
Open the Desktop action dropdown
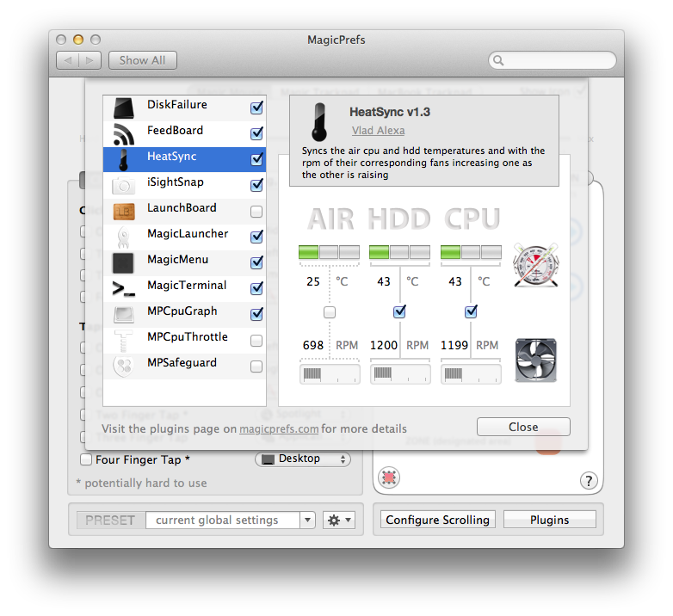pyautogui.click(x=303, y=459)
